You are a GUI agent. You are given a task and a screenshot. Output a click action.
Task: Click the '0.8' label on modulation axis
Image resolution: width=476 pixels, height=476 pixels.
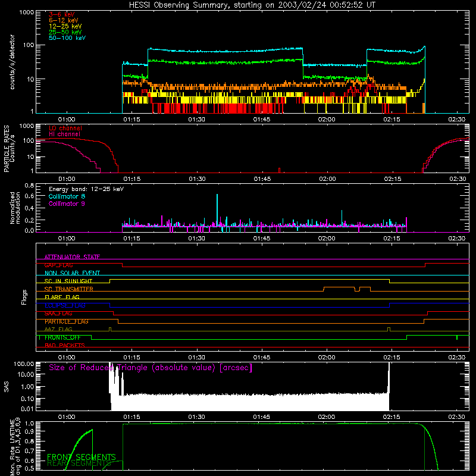point(29,185)
